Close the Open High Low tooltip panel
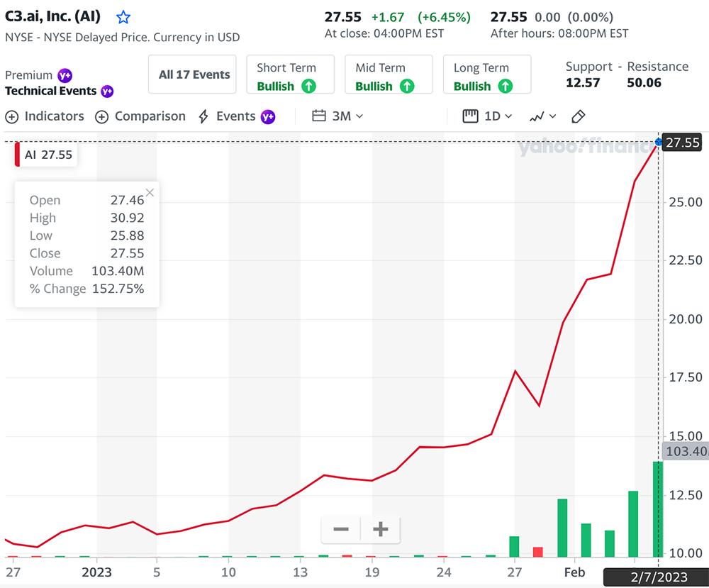 pos(150,193)
